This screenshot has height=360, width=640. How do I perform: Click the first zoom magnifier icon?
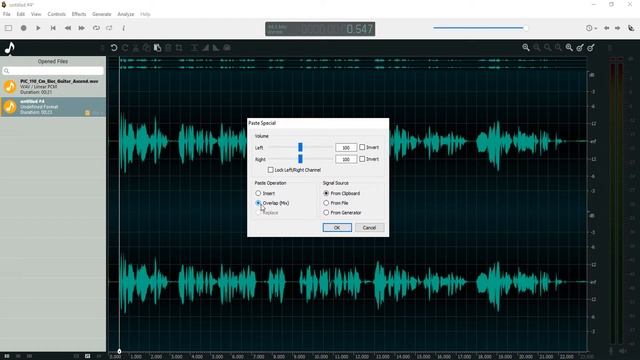(526, 48)
